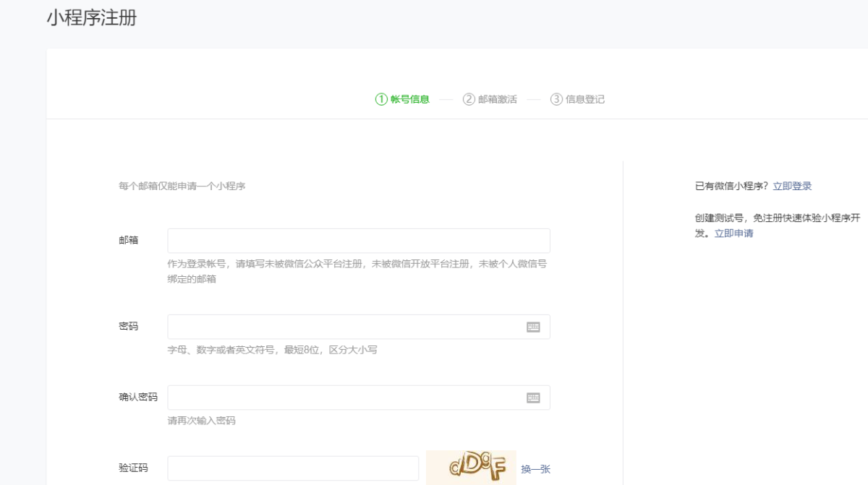Click the 确认密码 field label
The image size is (868, 485).
pos(138,397)
